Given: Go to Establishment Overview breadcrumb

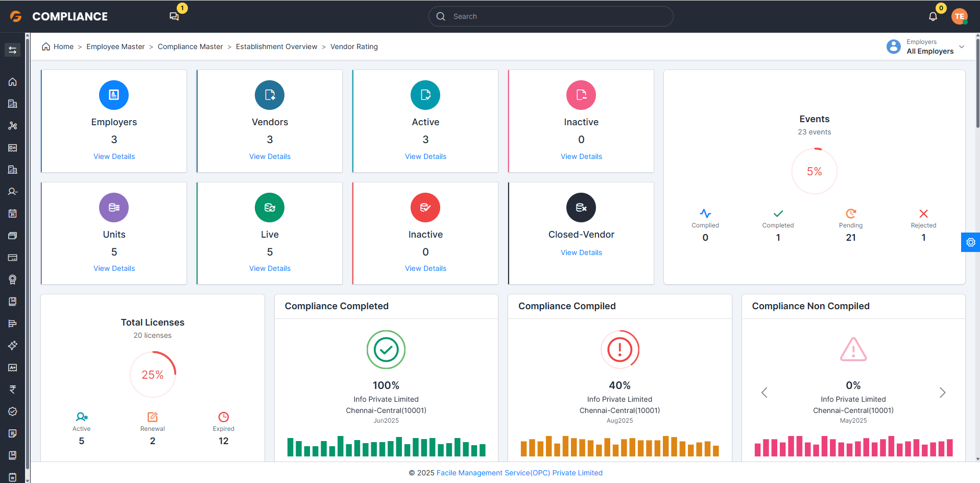Looking at the screenshot, I should coord(276,47).
